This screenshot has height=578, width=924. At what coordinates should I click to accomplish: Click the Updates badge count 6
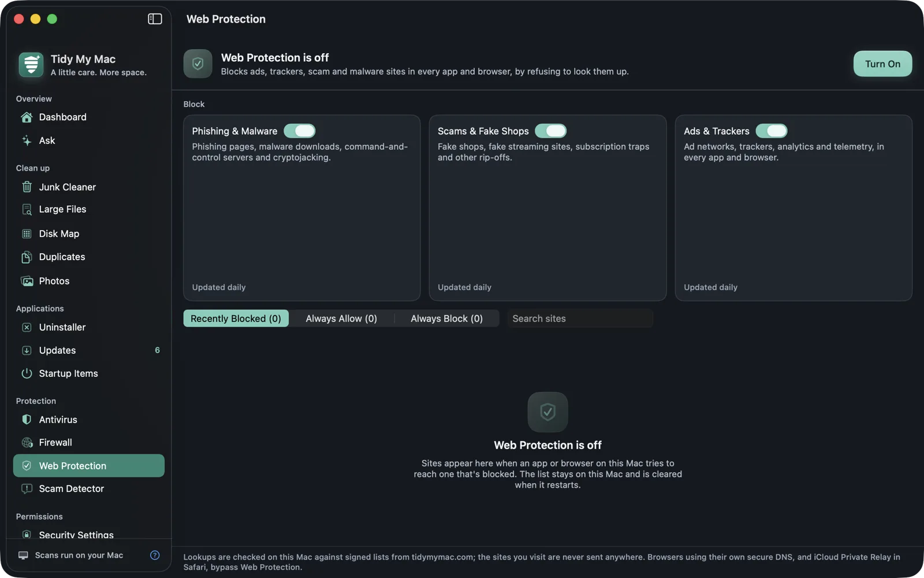[157, 350]
